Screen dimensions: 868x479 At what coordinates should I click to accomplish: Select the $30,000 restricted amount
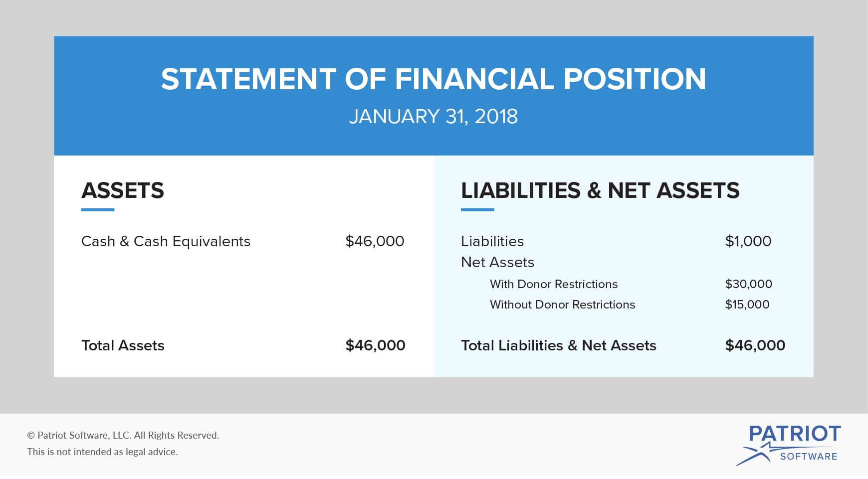748,284
